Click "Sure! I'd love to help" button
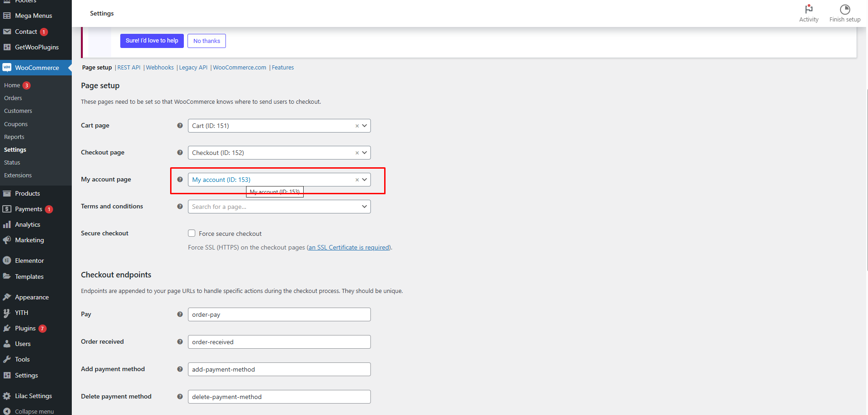Viewport: 868px width, 415px height. tap(152, 41)
